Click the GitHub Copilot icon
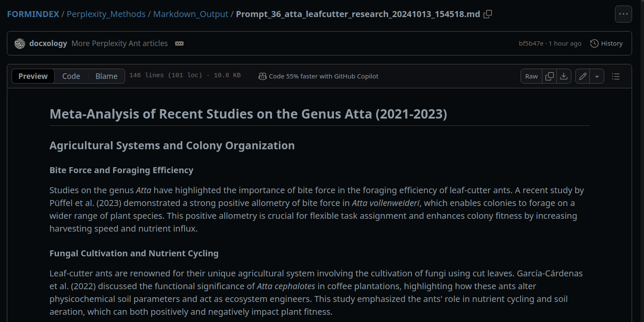This screenshot has width=644, height=322. pyautogui.click(x=263, y=76)
